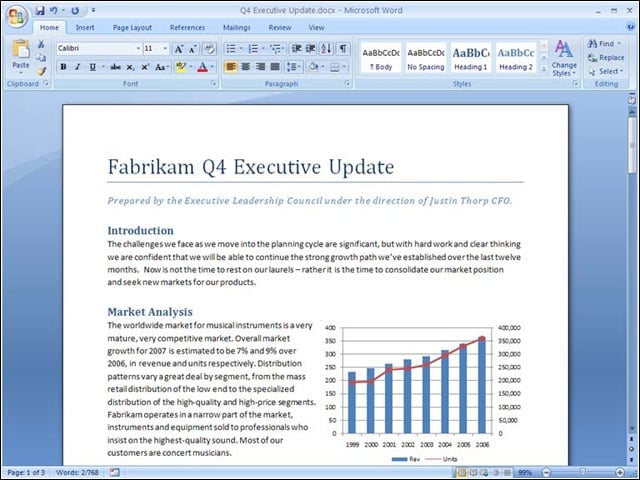Toggle Underline formatting
Image resolution: width=640 pixels, height=480 pixels.
(93, 67)
